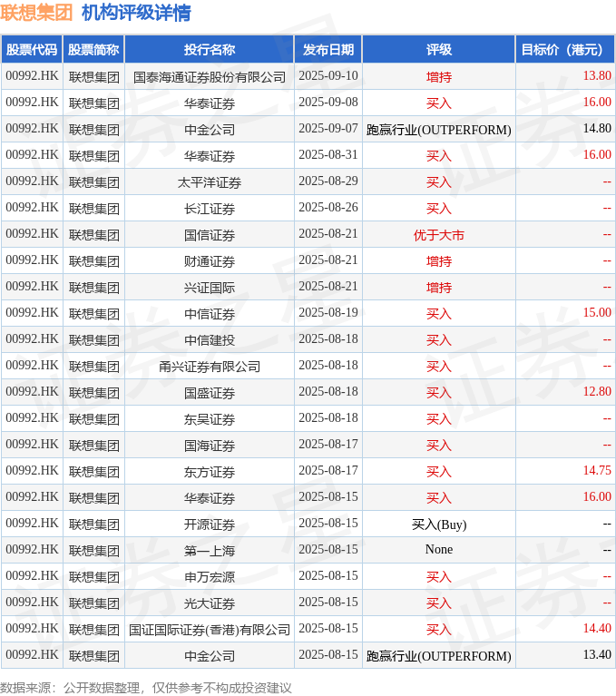Click 兴证国际 cell
This screenshot has height=696, width=616.
[x=210, y=287]
